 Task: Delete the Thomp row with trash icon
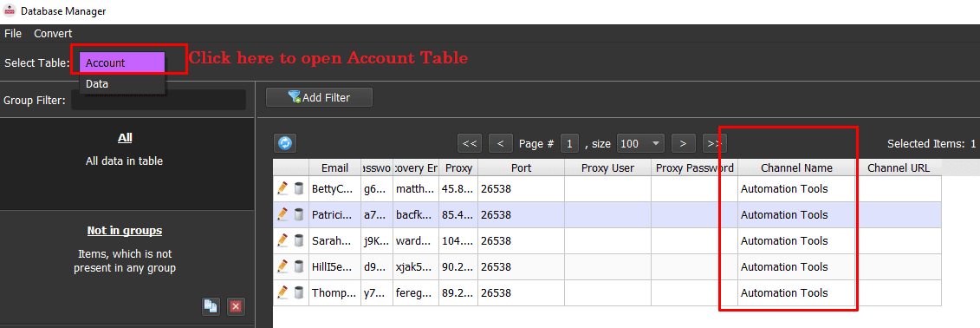tap(299, 292)
